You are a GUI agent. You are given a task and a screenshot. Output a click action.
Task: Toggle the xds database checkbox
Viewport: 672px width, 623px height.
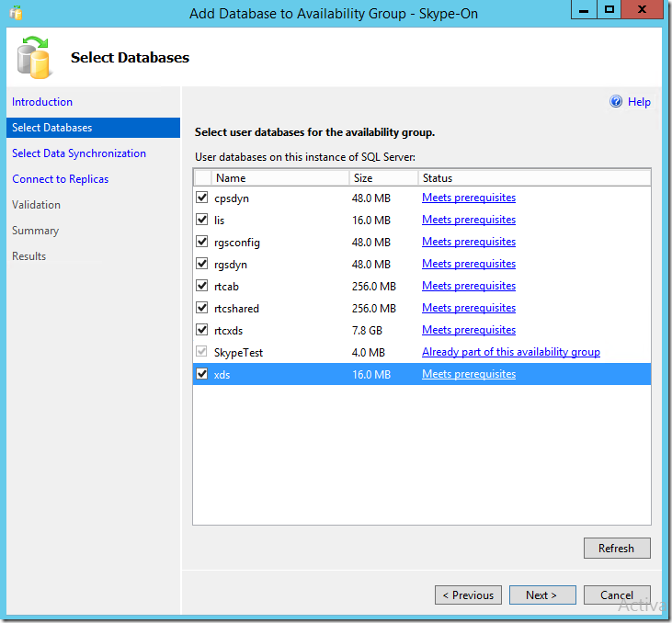click(x=202, y=374)
